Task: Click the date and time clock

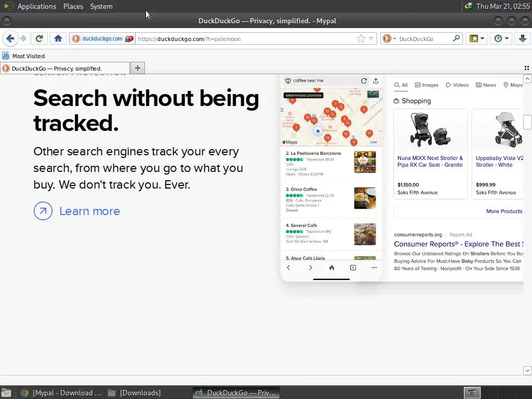Action: click(x=503, y=6)
